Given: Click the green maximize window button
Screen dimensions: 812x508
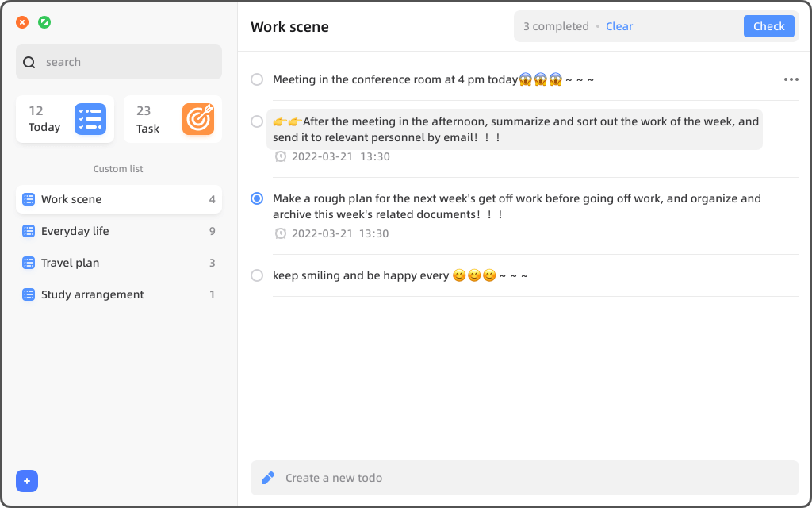Looking at the screenshot, I should (x=44, y=22).
